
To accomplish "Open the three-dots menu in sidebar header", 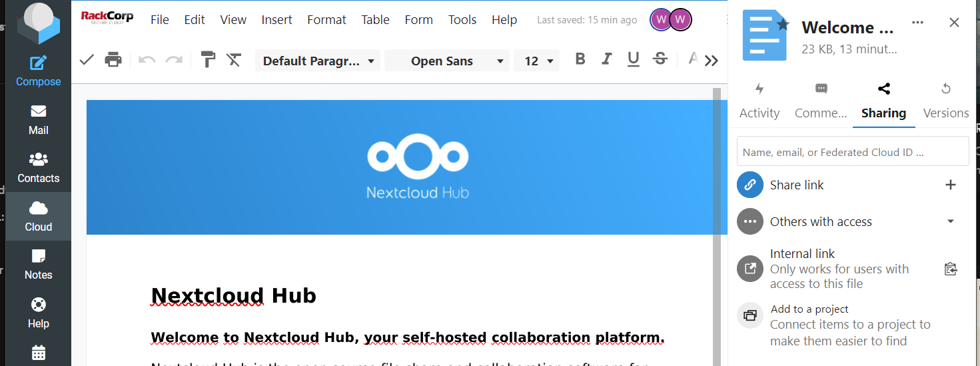I will tap(917, 23).
